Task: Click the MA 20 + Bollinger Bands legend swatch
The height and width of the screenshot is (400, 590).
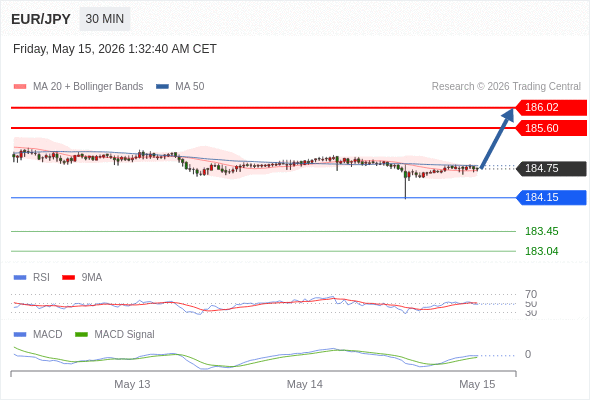Action: click(x=20, y=87)
